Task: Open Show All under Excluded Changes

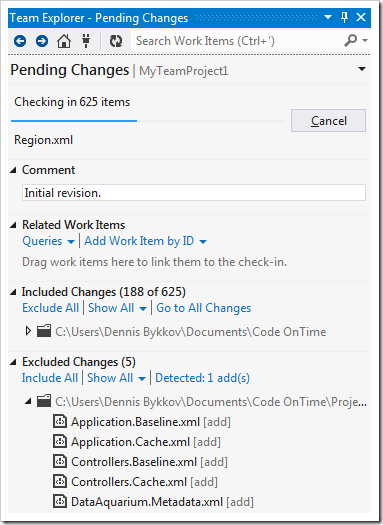Action: click(x=117, y=378)
